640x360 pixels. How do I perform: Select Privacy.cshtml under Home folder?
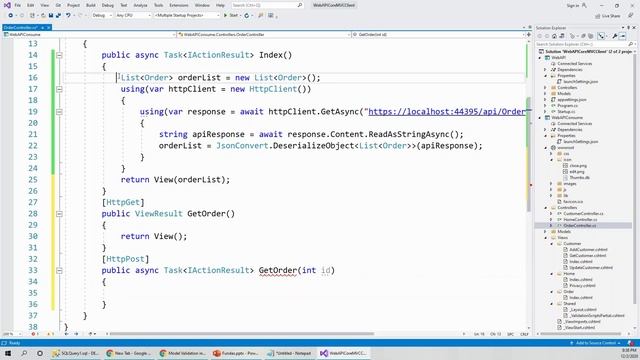[582, 285]
